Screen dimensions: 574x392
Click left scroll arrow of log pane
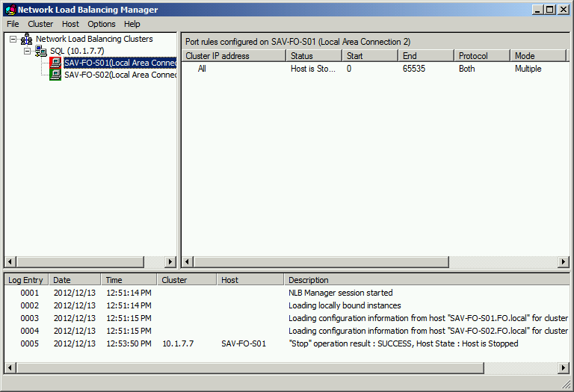(10, 368)
